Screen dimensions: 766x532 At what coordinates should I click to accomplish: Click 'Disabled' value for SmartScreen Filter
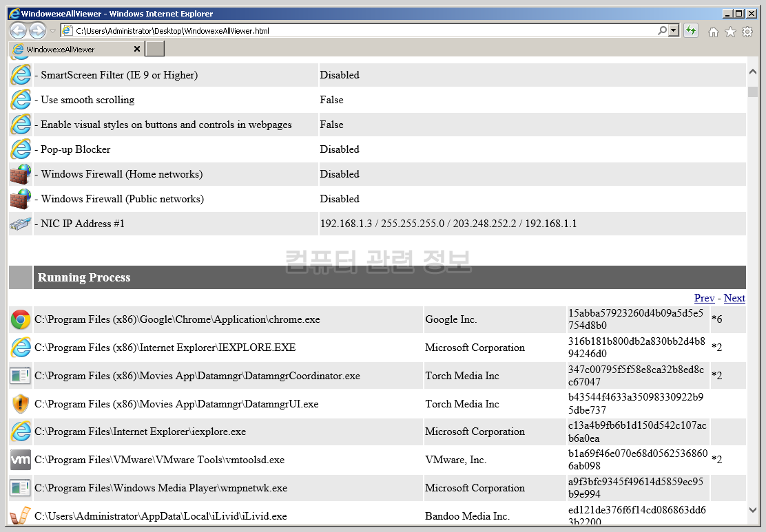coord(340,75)
